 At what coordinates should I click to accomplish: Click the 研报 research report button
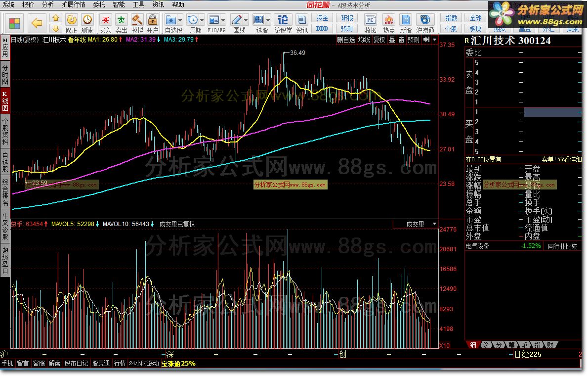point(347,18)
